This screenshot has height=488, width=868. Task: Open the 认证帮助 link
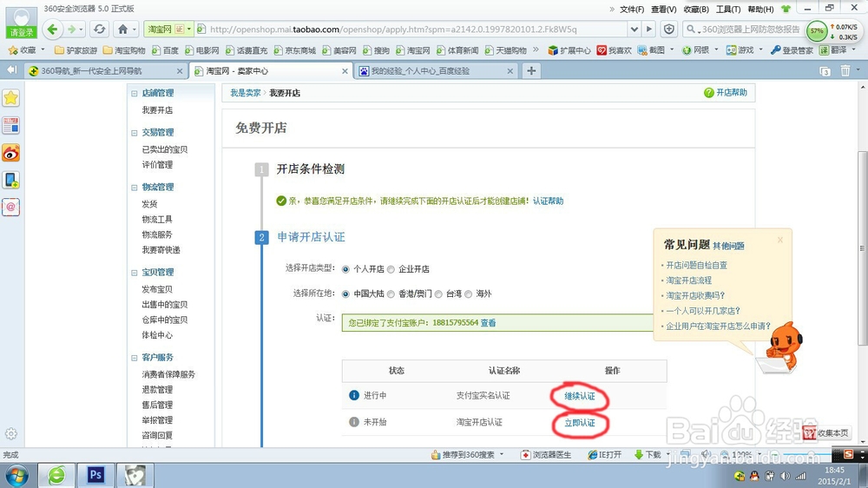pyautogui.click(x=548, y=201)
